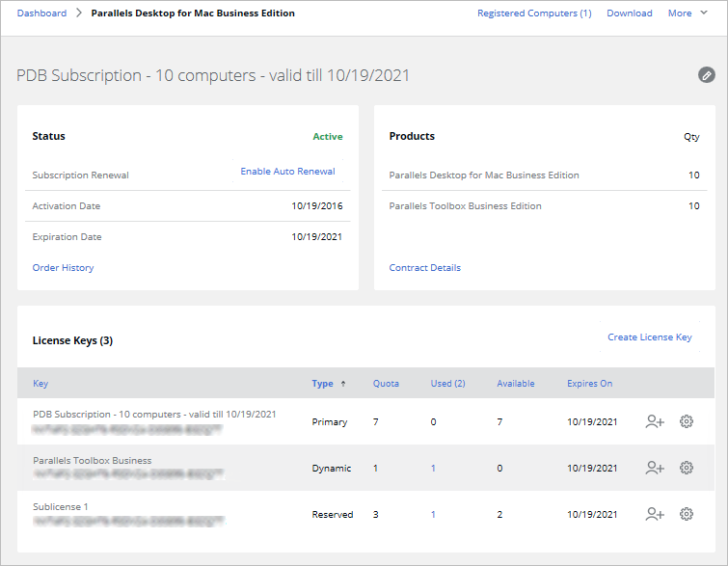The width and height of the screenshot is (728, 566).
Task: Click used count 1 in Reserved row
Action: [433, 515]
